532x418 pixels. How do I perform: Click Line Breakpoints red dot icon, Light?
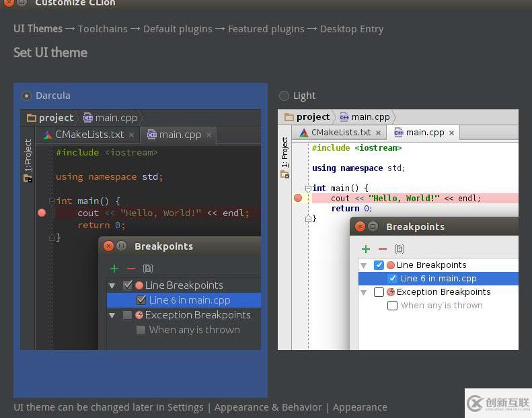(x=391, y=265)
